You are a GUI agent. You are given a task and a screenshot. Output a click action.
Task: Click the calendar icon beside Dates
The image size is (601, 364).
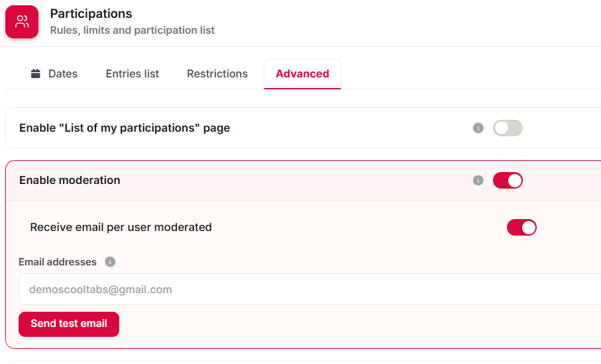tap(36, 73)
